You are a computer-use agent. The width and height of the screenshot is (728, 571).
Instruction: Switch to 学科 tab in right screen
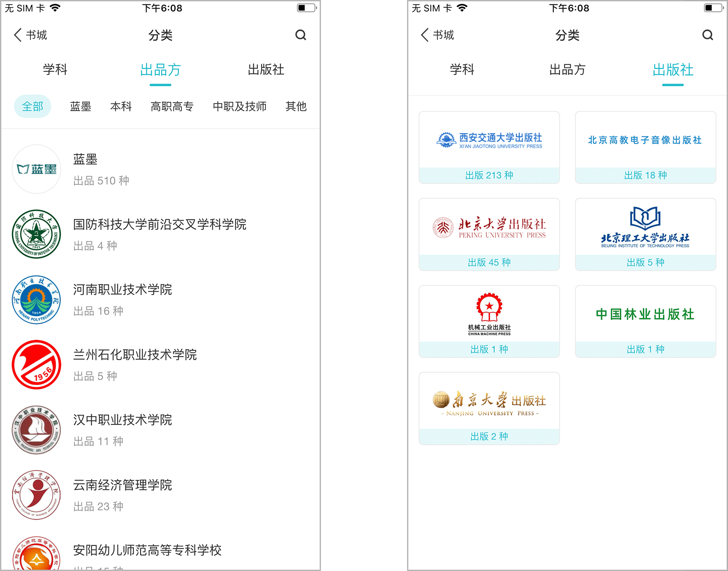click(462, 69)
